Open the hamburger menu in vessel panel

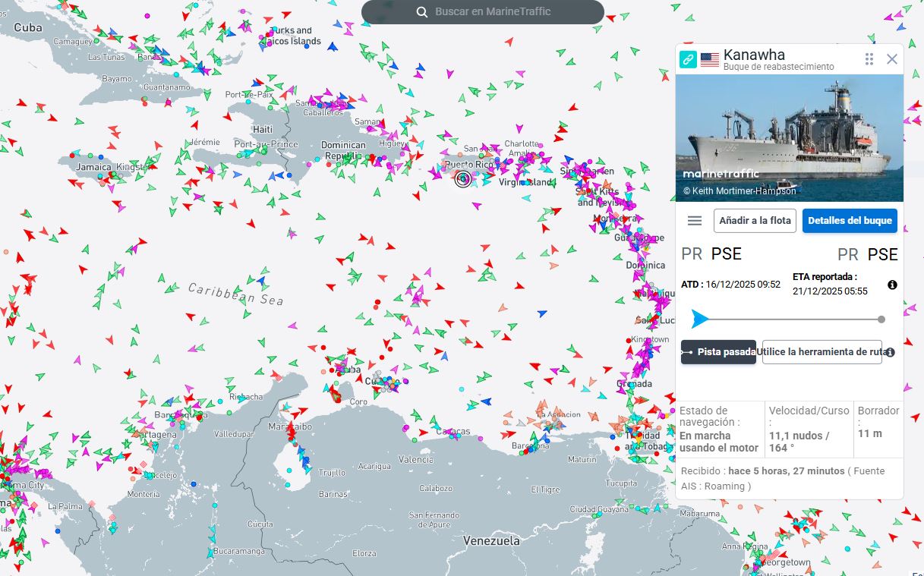(694, 221)
